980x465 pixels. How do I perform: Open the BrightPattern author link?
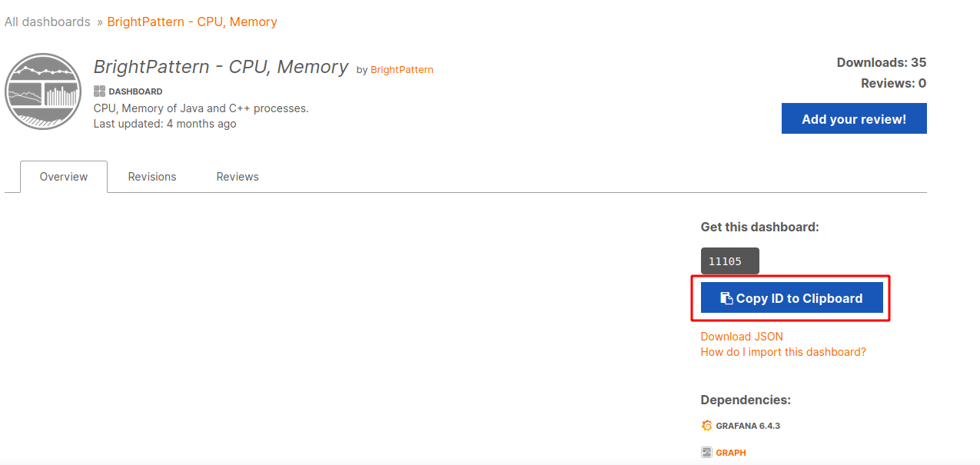pos(402,70)
